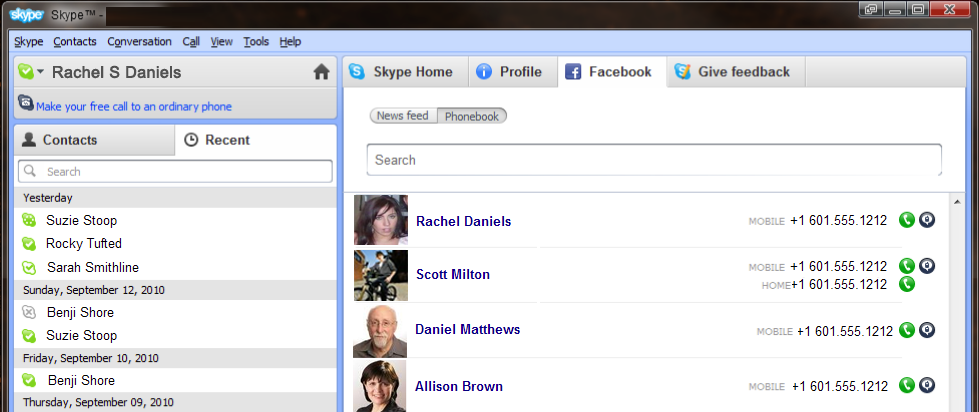
Task: Click the status icon next to Sarah Smithline
Action: pyautogui.click(x=28, y=267)
